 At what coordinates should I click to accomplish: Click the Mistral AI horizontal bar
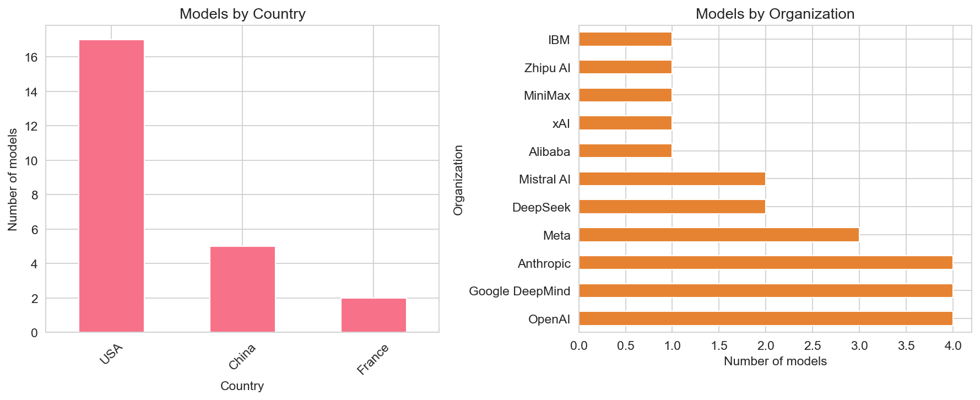tap(672, 179)
